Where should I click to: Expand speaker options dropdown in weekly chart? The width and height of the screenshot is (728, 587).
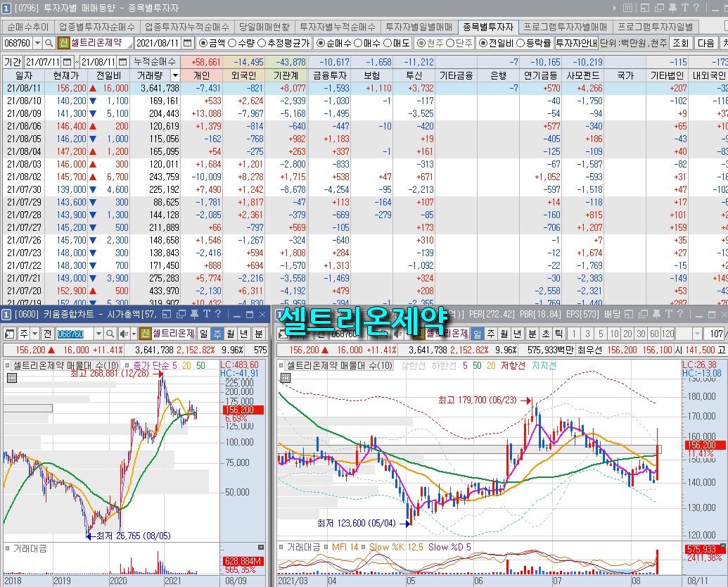click(134, 334)
